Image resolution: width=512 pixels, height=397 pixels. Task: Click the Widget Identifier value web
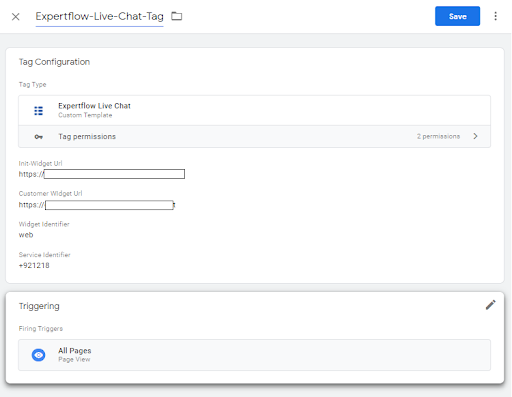[26, 235]
